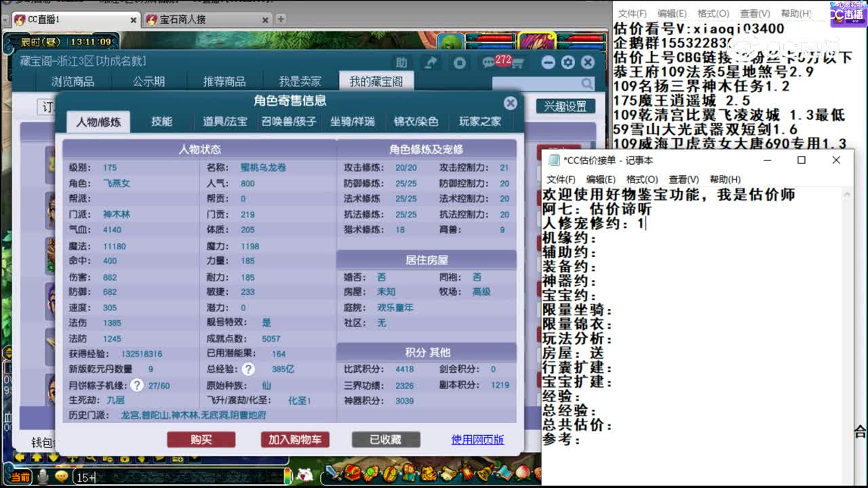Open the 推荐商品 tab

pos(224,82)
